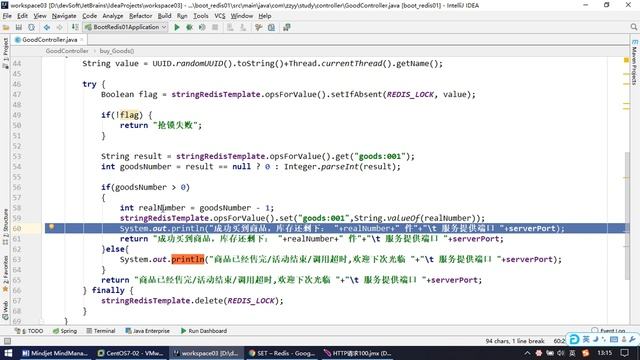
Task: Open the Tools menu
Action: (x=201, y=16)
